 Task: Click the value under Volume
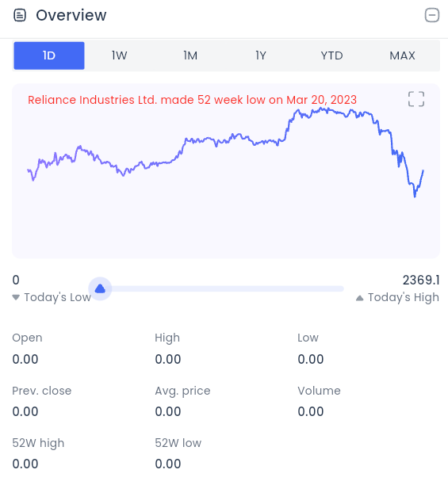pyautogui.click(x=311, y=411)
